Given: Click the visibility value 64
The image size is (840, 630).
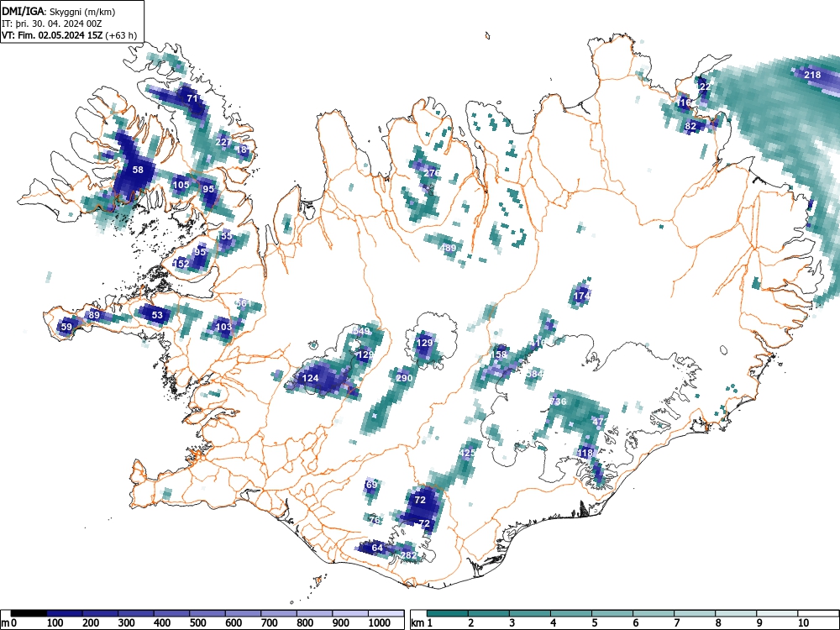Looking at the screenshot, I should click(377, 547).
